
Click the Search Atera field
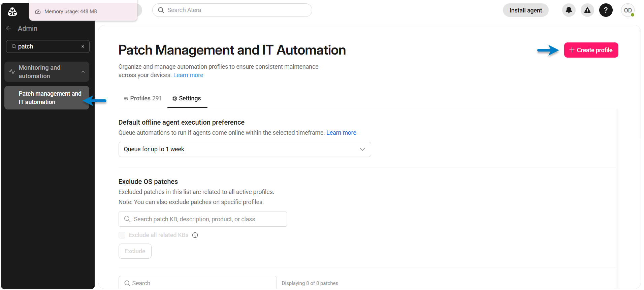point(232,10)
